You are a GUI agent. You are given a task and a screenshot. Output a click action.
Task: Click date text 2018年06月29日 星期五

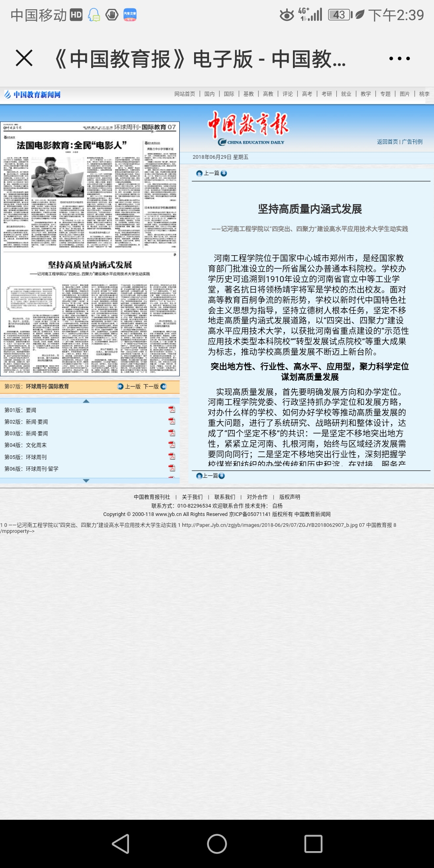[220, 157]
